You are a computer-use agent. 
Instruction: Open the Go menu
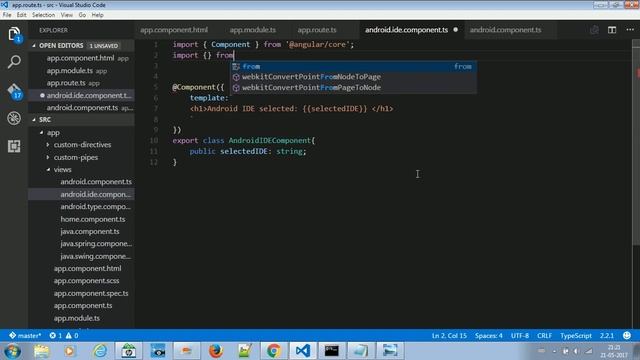[x=82, y=15]
